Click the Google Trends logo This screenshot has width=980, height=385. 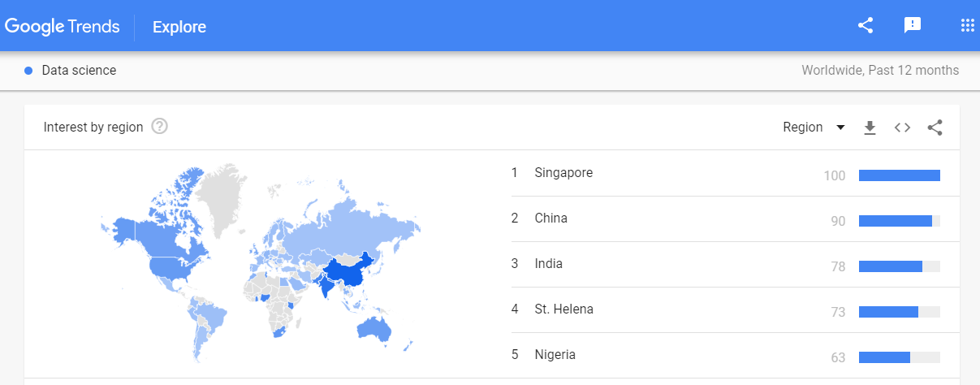tap(62, 26)
